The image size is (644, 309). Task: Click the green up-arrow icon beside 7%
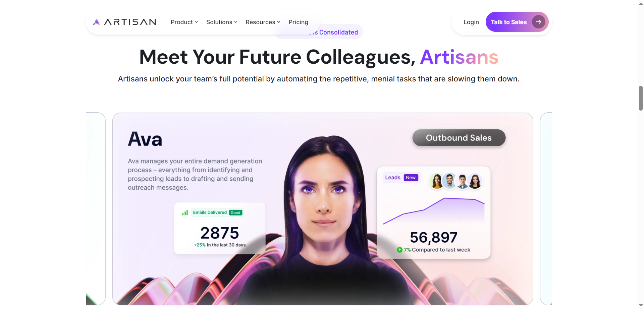399,250
